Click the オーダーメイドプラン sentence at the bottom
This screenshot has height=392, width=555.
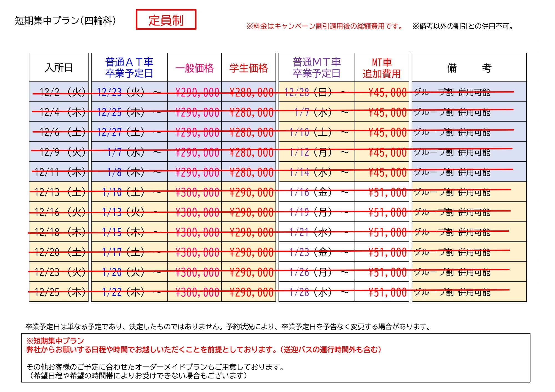click(155, 367)
